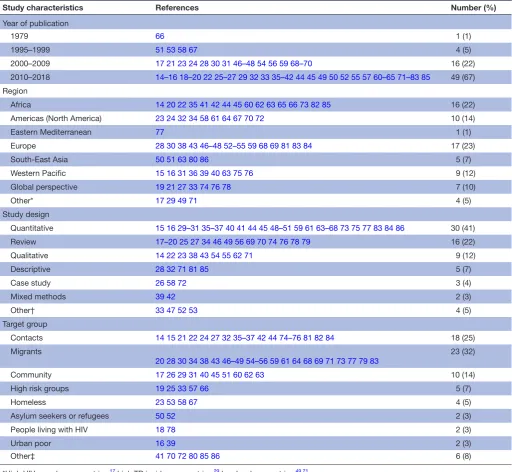The image size is (512, 472).
Task: Select the 'Target group' section heading
Action: pos(25,324)
